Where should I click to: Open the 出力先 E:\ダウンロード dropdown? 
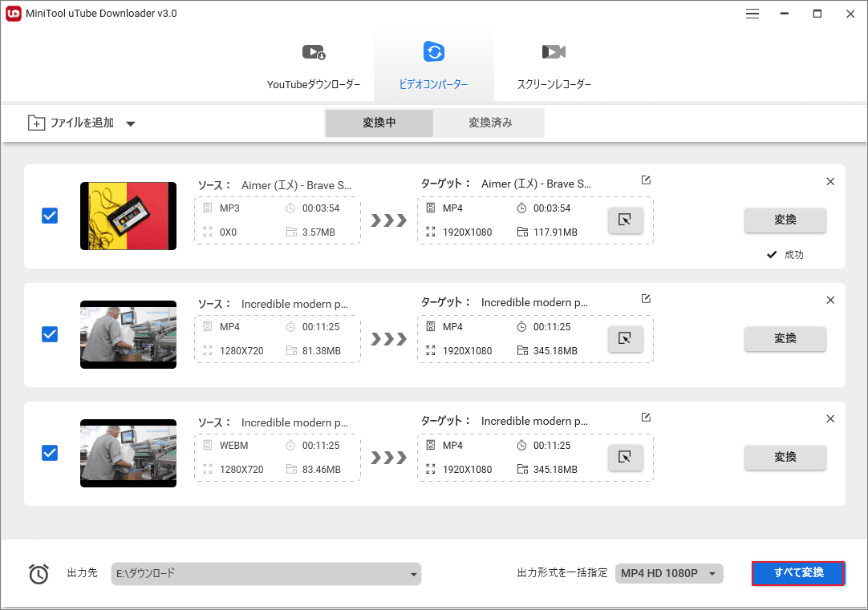(x=266, y=573)
